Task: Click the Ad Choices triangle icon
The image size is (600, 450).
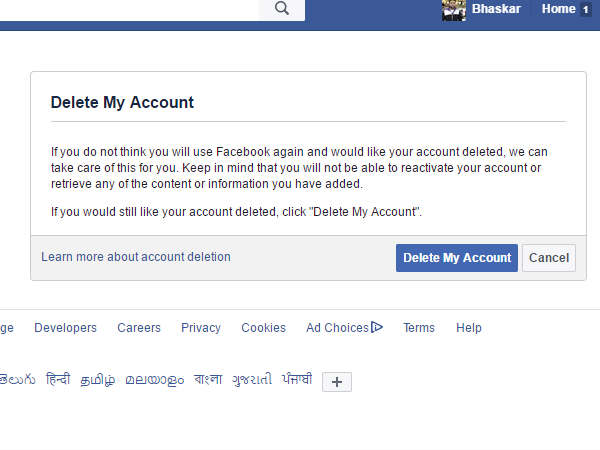Action: click(x=377, y=327)
